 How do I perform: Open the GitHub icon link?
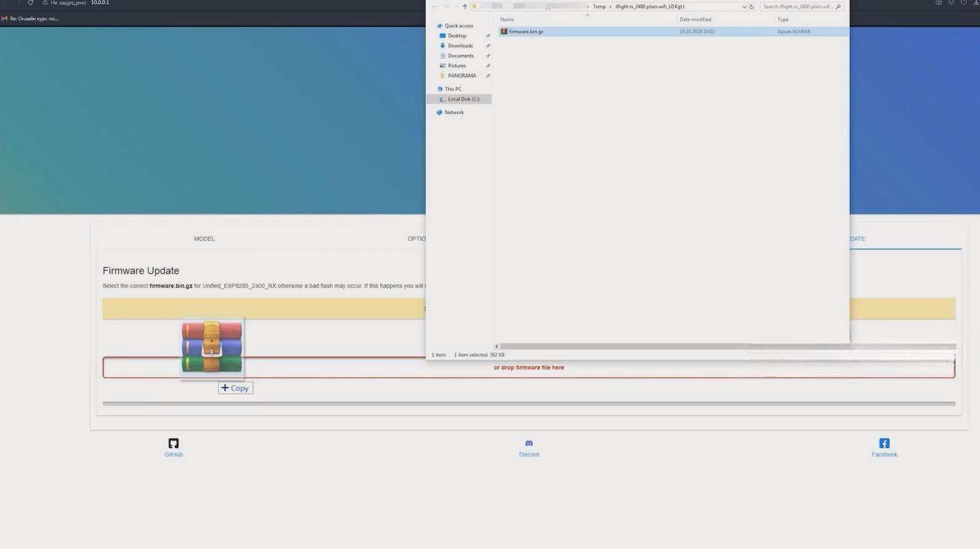pyautogui.click(x=173, y=444)
